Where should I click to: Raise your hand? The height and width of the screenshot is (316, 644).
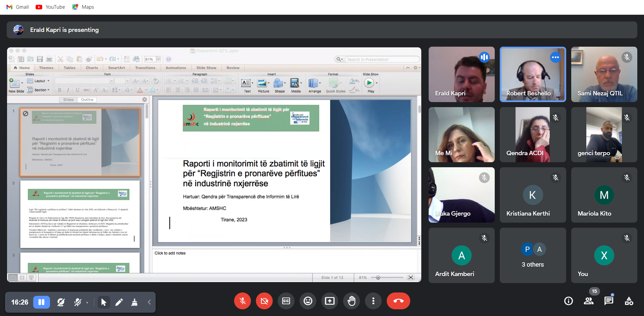point(352,301)
